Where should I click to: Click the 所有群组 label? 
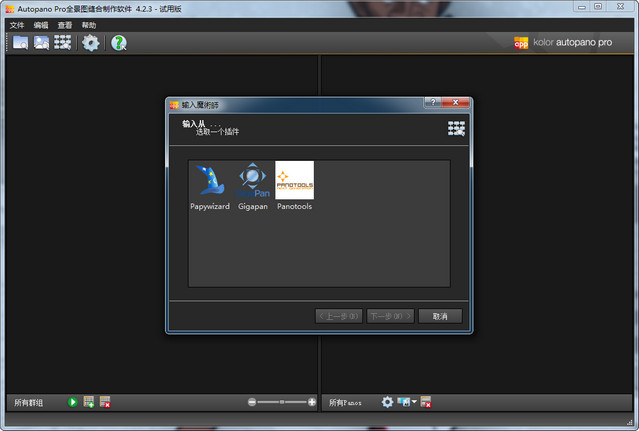(29, 402)
